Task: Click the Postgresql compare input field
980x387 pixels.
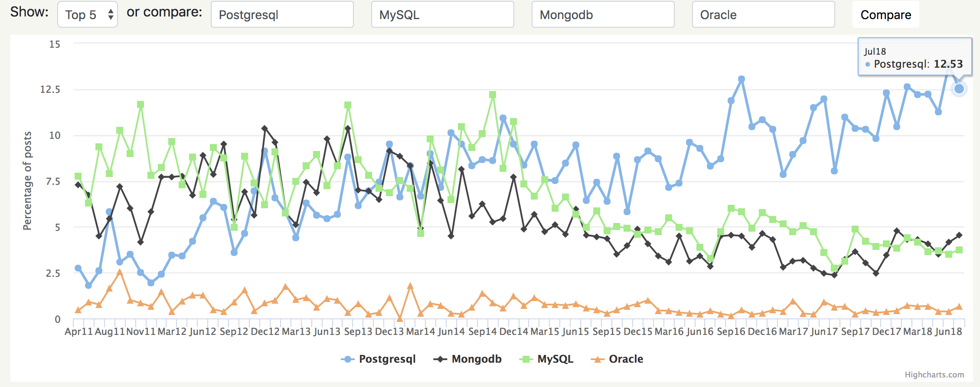Action: pos(282,15)
